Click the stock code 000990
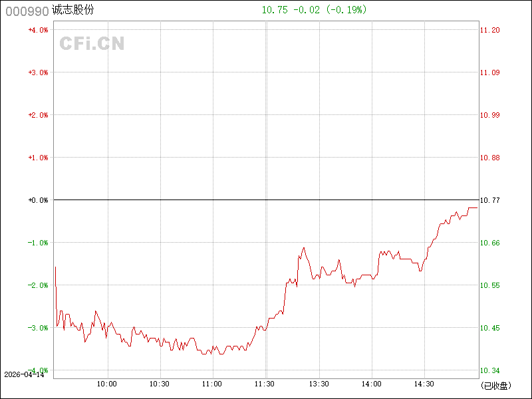The height and width of the screenshot is (399, 532). pyautogui.click(x=25, y=11)
